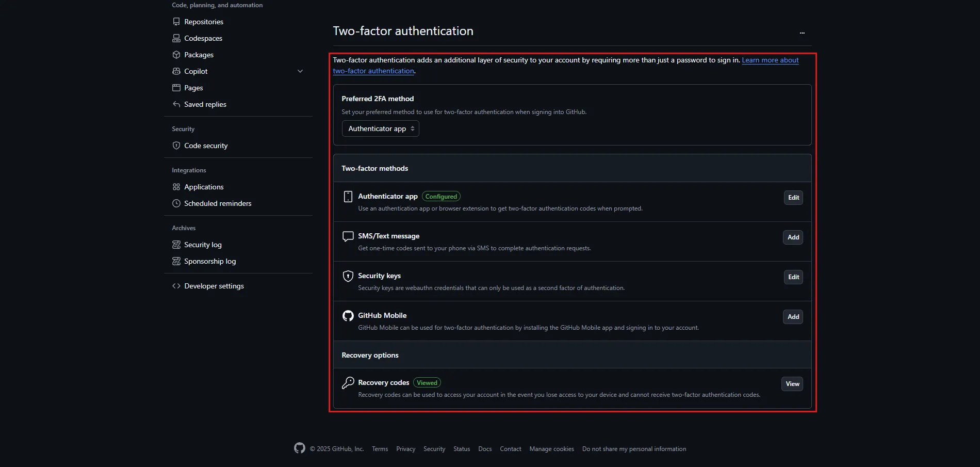Viewport: 980px width, 467px height.
Task: Click the Codespaces icon in sidebar
Action: coord(176,38)
